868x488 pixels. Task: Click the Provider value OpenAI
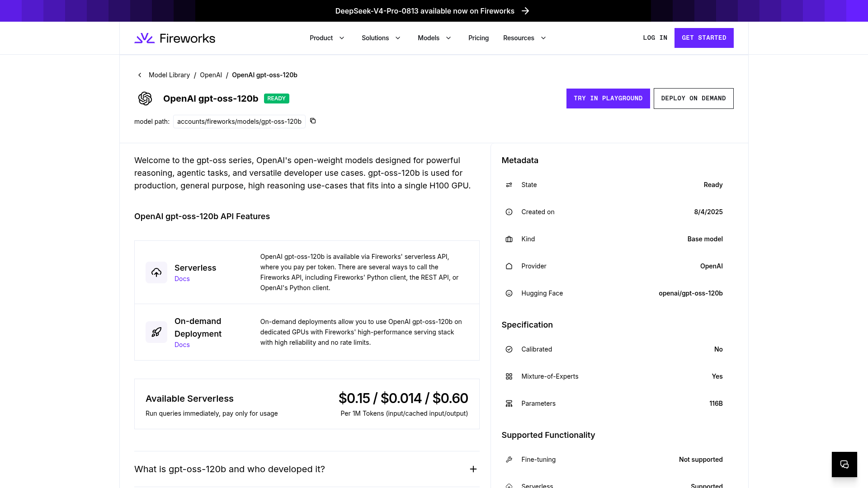[711, 266]
